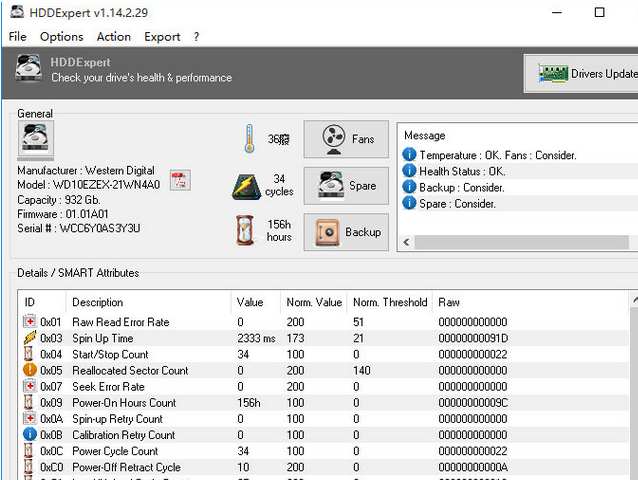Screen dimensions: 638x480
Task: Open the Options menu
Action: tap(61, 37)
